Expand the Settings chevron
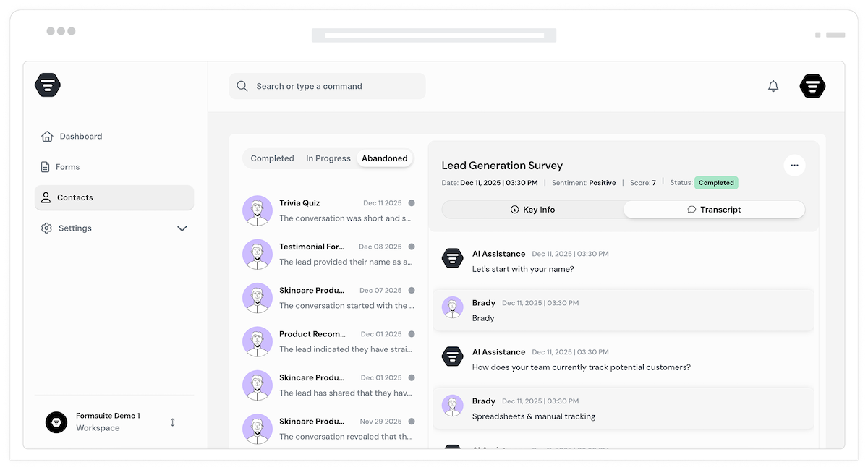 [182, 228]
